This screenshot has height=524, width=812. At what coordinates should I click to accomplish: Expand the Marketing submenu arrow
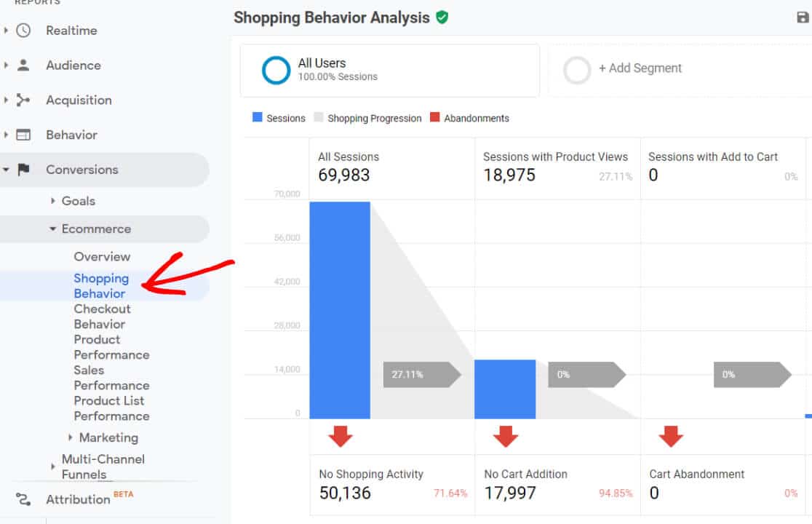[x=70, y=437]
